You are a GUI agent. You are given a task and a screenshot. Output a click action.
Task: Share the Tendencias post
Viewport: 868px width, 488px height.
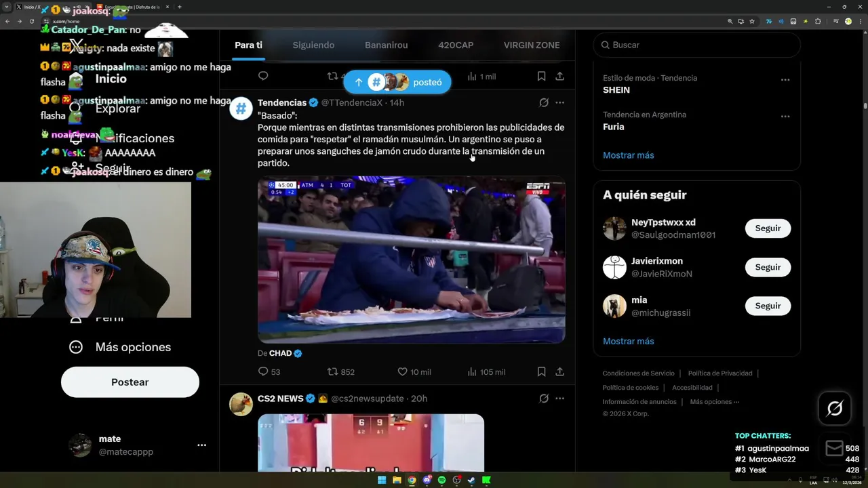click(x=559, y=371)
